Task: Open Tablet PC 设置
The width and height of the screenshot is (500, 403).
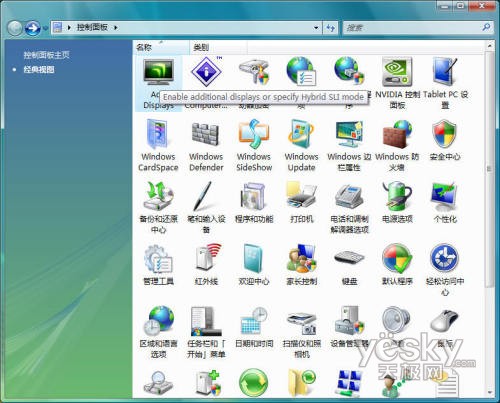Action: click(445, 83)
